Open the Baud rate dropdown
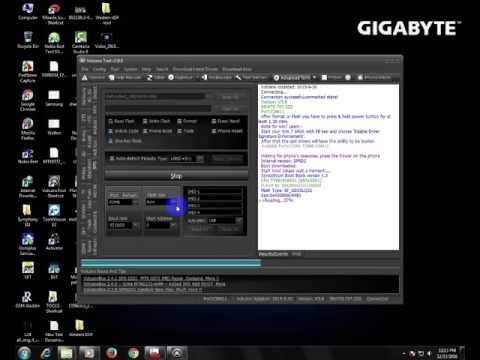Image resolution: width=480 pixels, height=360 pixels. 124,226
